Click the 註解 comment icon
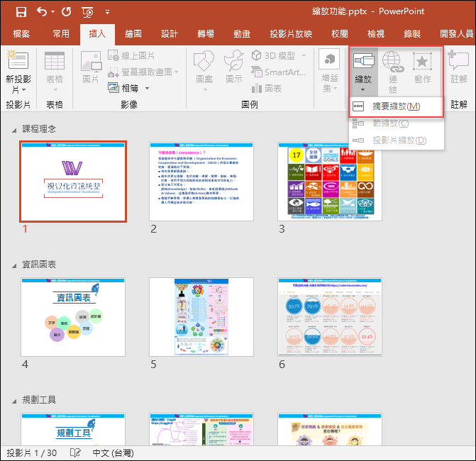 (x=458, y=60)
